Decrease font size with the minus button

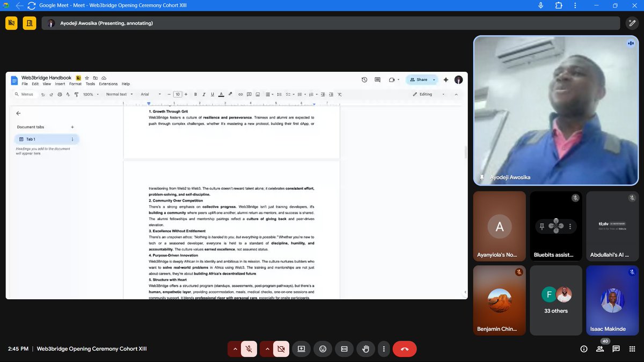click(169, 94)
